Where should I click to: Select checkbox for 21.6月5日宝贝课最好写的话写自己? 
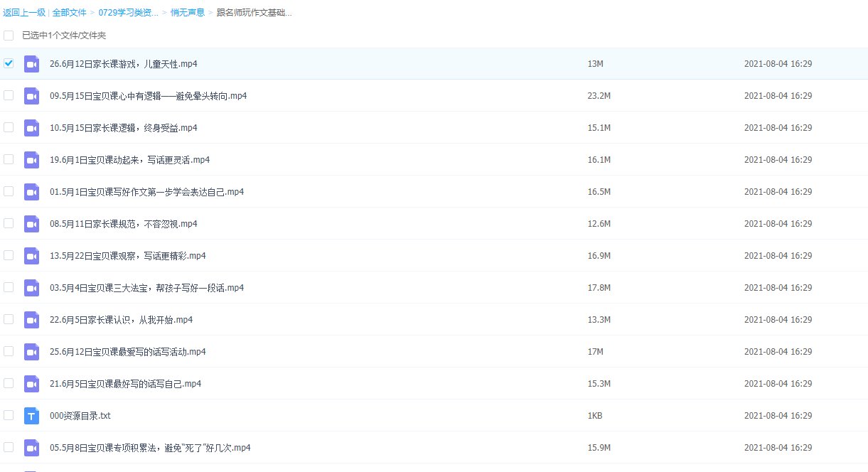point(9,383)
